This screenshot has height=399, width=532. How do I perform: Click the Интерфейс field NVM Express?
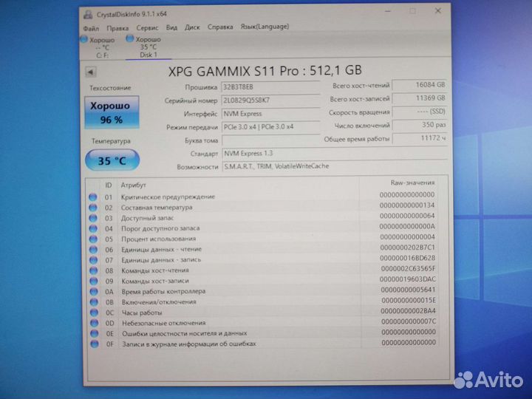[270, 114]
